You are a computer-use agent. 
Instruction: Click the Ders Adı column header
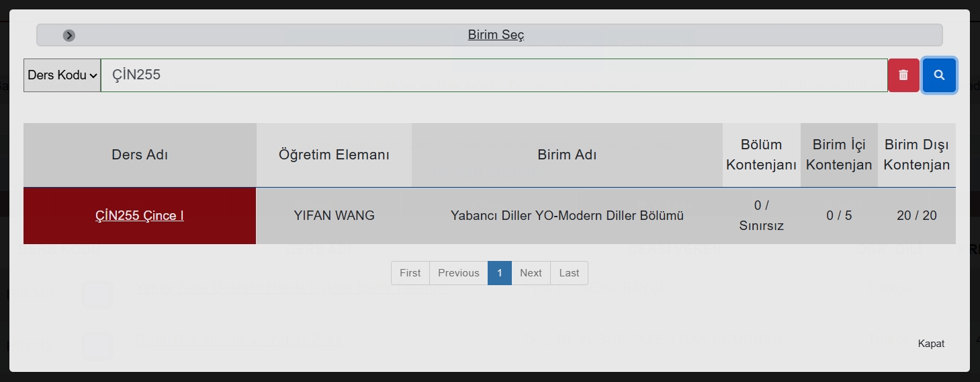tap(140, 155)
